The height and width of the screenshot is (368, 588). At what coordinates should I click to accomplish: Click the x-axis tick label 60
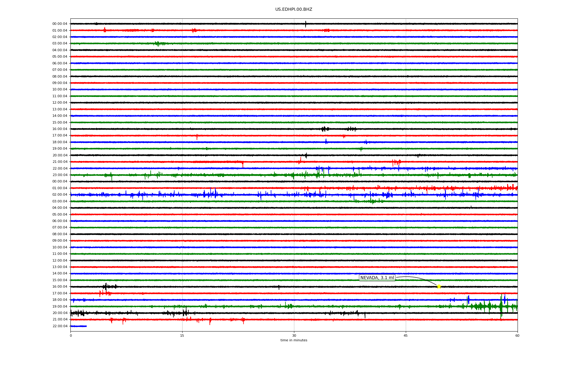click(517, 335)
